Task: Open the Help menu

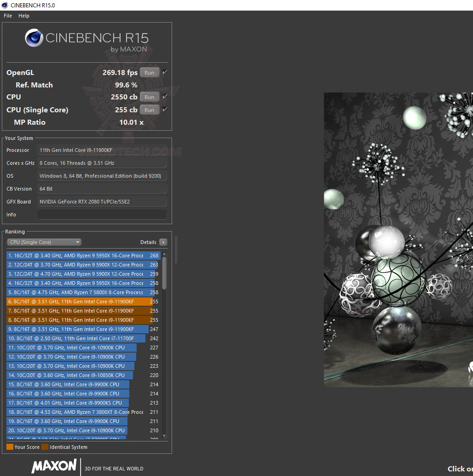Action: tap(23, 16)
